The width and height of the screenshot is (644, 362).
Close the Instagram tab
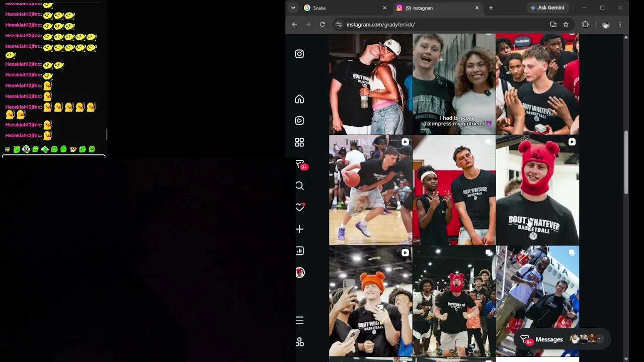477,8
